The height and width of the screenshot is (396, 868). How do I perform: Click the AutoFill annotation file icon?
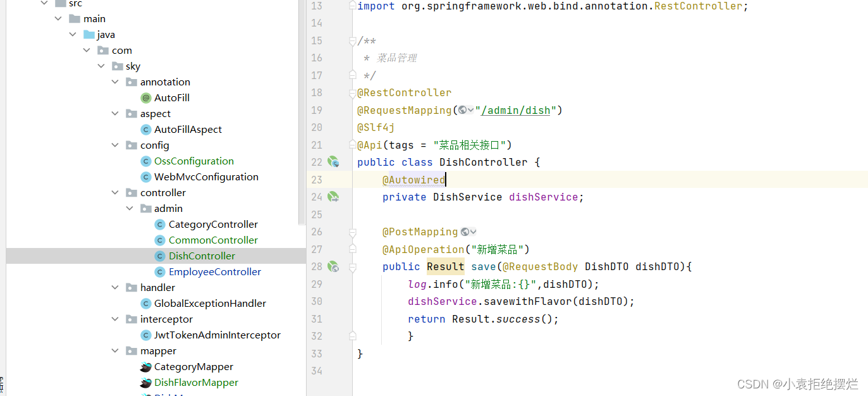click(146, 98)
